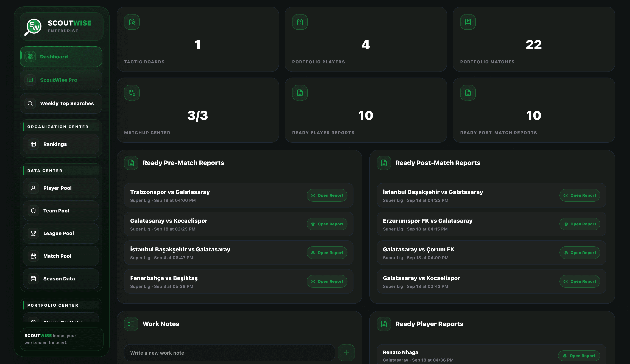Open Report for Trabzonspor vs Galatasaray

327,195
